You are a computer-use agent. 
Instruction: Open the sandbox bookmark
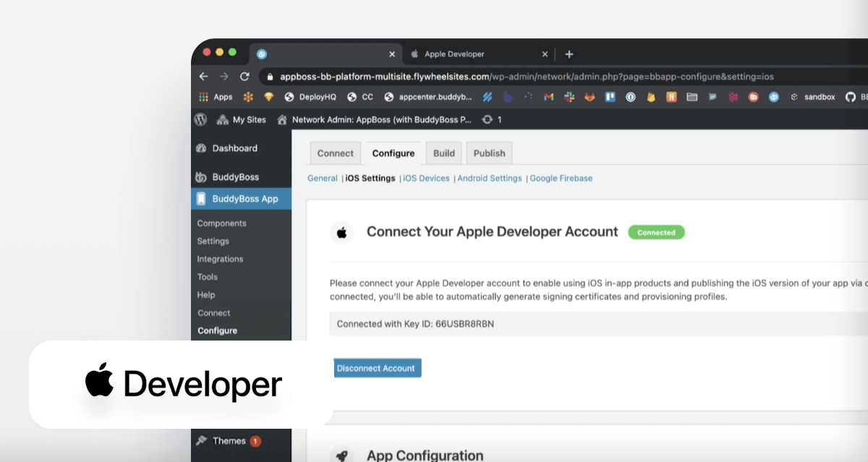pyautogui.click(x=812, y=97)
